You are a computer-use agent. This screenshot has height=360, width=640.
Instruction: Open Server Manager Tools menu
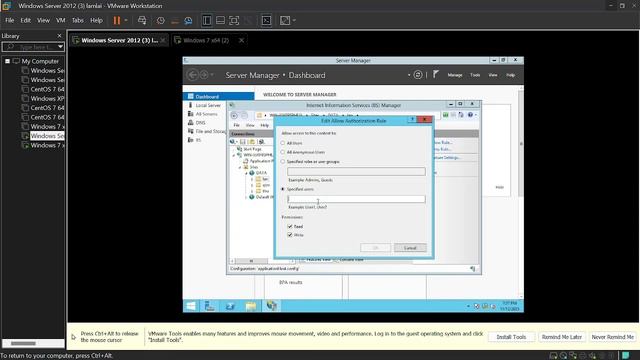pyautogui.click(x=475, y=75)
